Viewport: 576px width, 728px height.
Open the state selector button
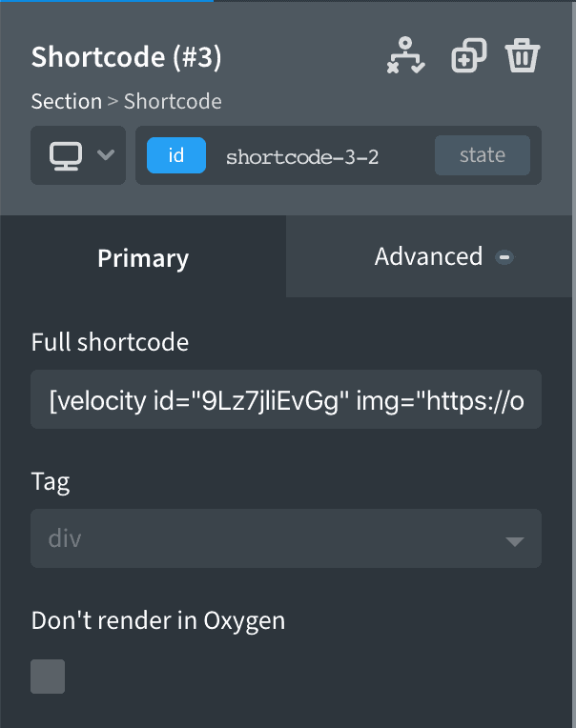click(x=482, y=155)
